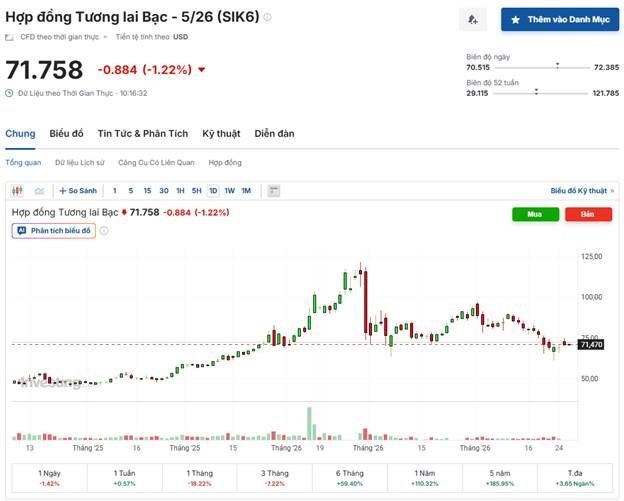The width and height of the screenshot is (624, 501).
Task: Click the candlestick chart type icon
Action: [17, 190]
